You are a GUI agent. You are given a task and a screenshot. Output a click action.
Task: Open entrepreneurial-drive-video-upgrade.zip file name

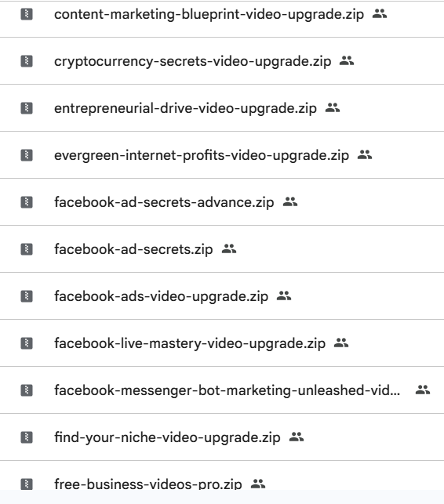pos(185,108)
